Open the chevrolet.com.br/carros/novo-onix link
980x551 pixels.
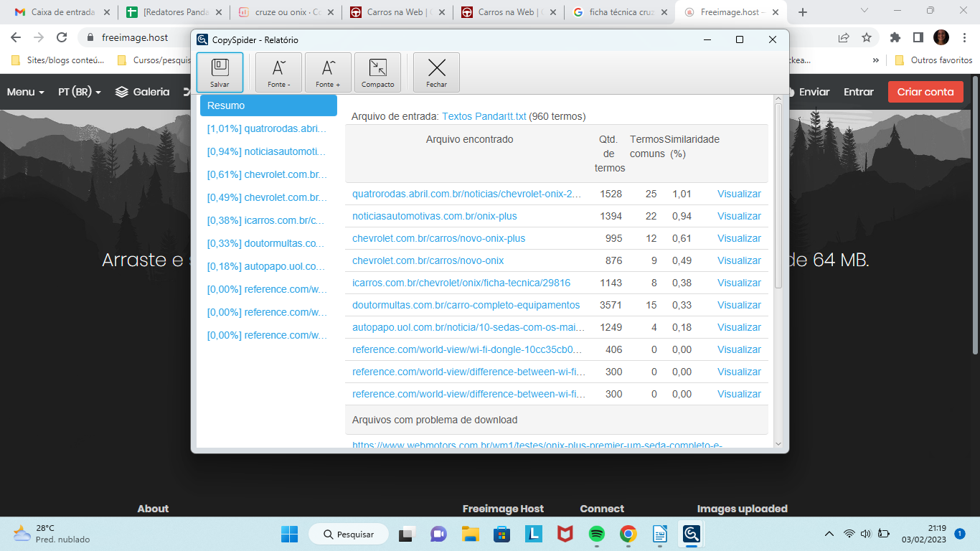click(428, 260)
